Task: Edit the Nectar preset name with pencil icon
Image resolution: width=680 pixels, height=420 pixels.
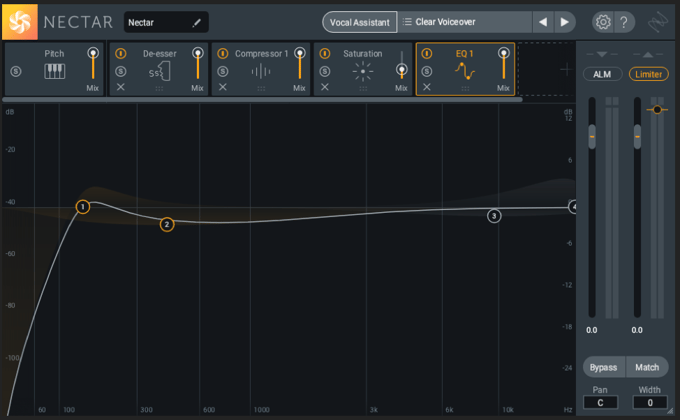Action: click(196, 23)
